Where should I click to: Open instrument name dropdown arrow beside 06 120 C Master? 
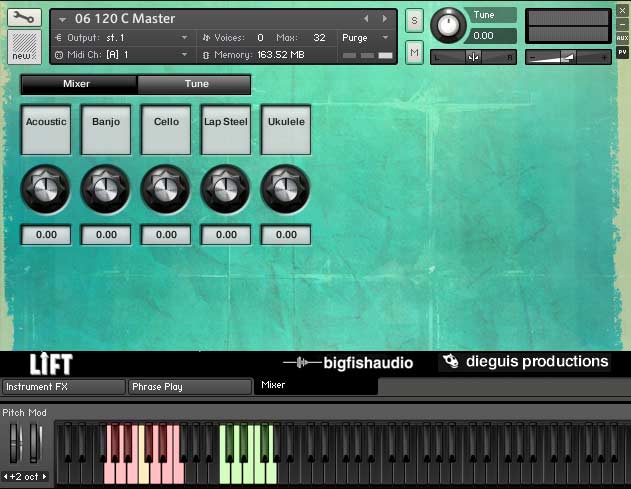tap(62, 19)
